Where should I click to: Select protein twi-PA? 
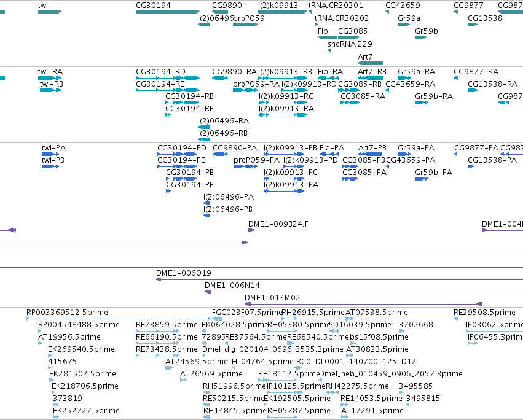50,154
